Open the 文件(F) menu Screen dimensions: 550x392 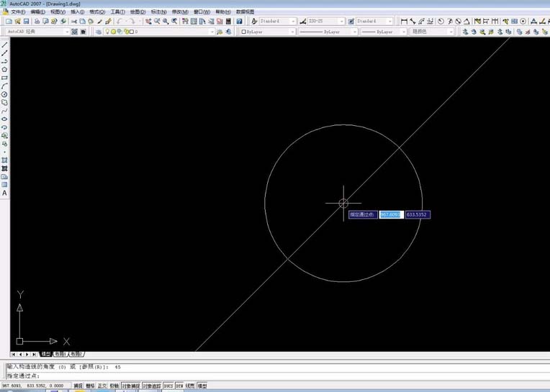[18, 12]
